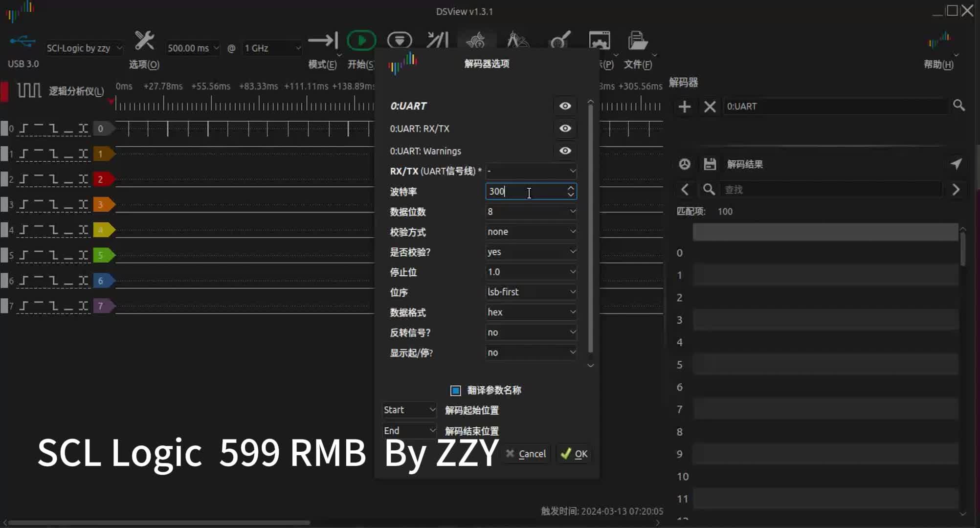Start capture with the green play icon
The width and height of the screenshot is (980, 528).
361,40
